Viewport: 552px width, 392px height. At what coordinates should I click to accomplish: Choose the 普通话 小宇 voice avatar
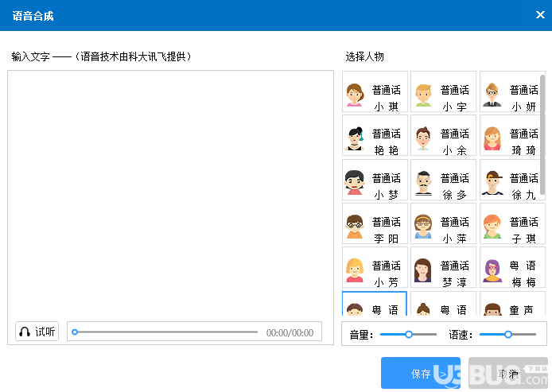pyautogui.click(x=443, y=92)
